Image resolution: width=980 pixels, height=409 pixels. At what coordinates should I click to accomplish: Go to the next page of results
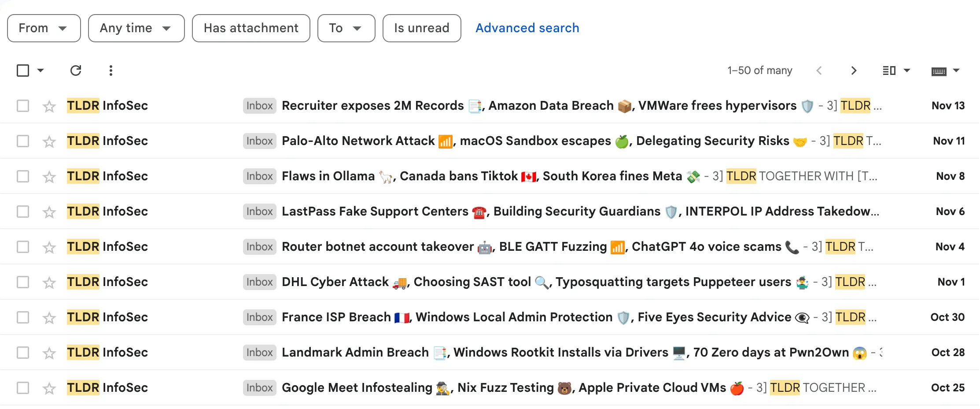point(854,71)
